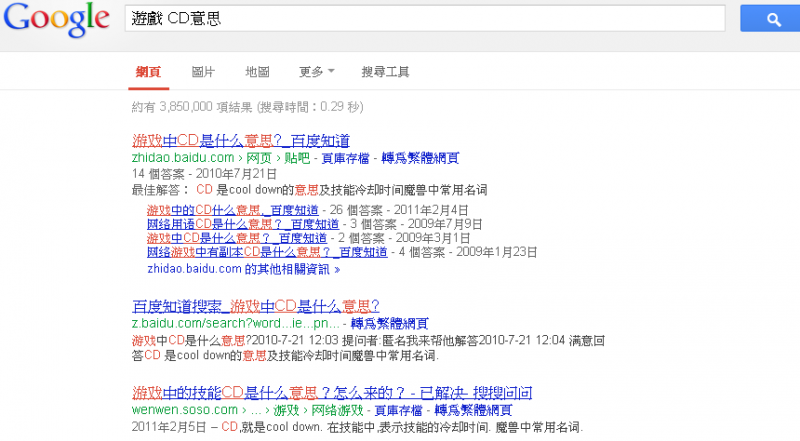
Task: Open the sub-link 网络游戏中有副本CD是什么意思
Action: [266, 253]
